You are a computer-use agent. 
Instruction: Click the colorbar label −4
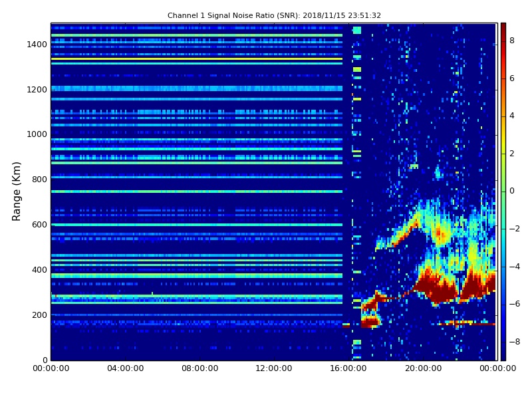(514, 267)
